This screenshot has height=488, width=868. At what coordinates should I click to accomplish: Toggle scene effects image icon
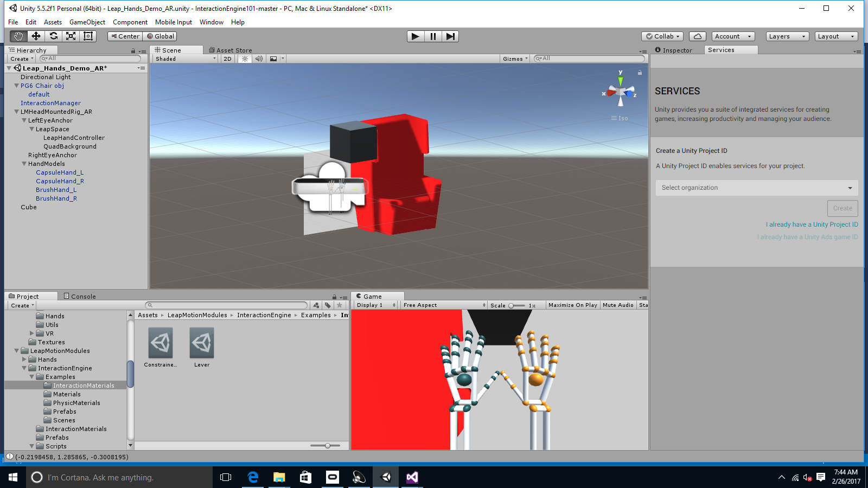(273, 59)
